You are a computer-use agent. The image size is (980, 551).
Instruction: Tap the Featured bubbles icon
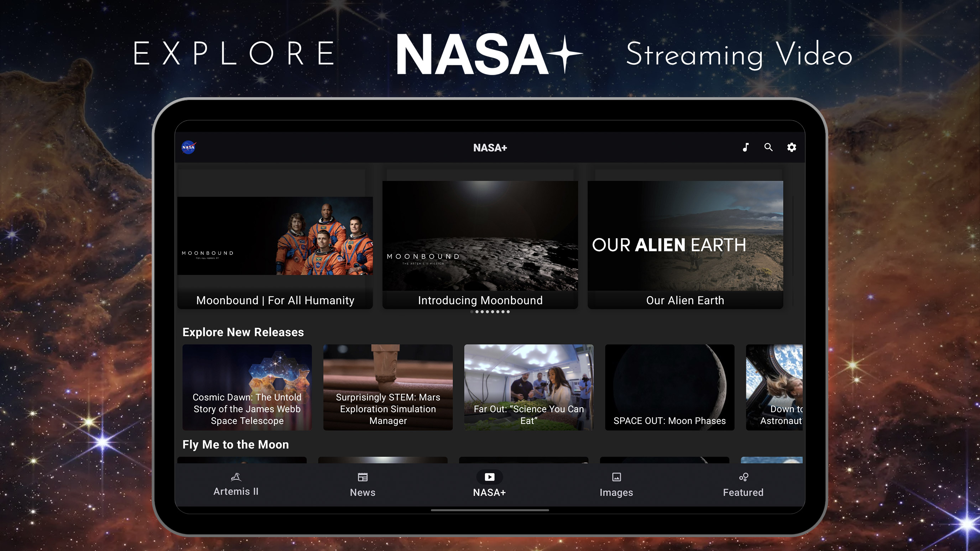point(744,477)
